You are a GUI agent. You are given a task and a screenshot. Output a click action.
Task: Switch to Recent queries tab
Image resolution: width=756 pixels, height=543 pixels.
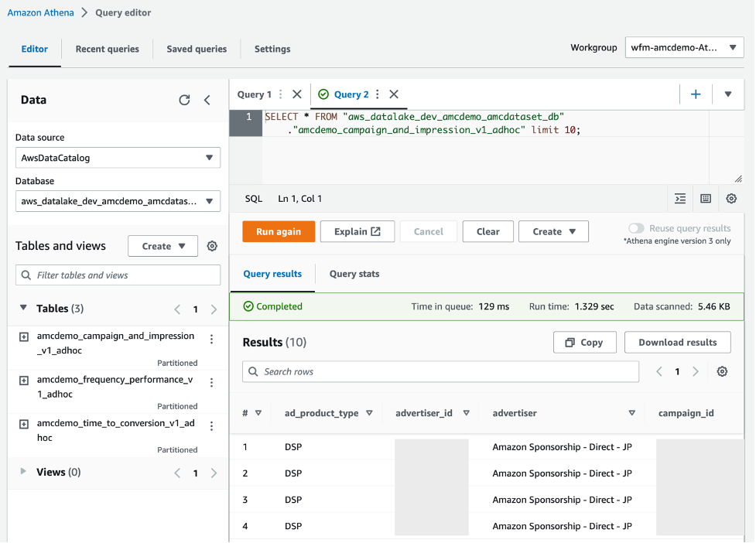107,49
